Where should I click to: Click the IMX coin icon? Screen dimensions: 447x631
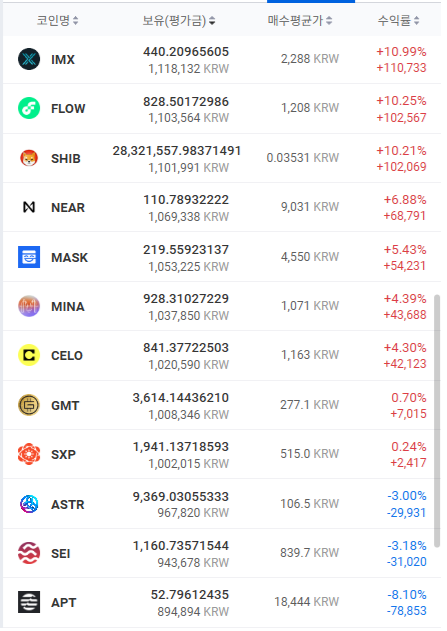point(29,60)
